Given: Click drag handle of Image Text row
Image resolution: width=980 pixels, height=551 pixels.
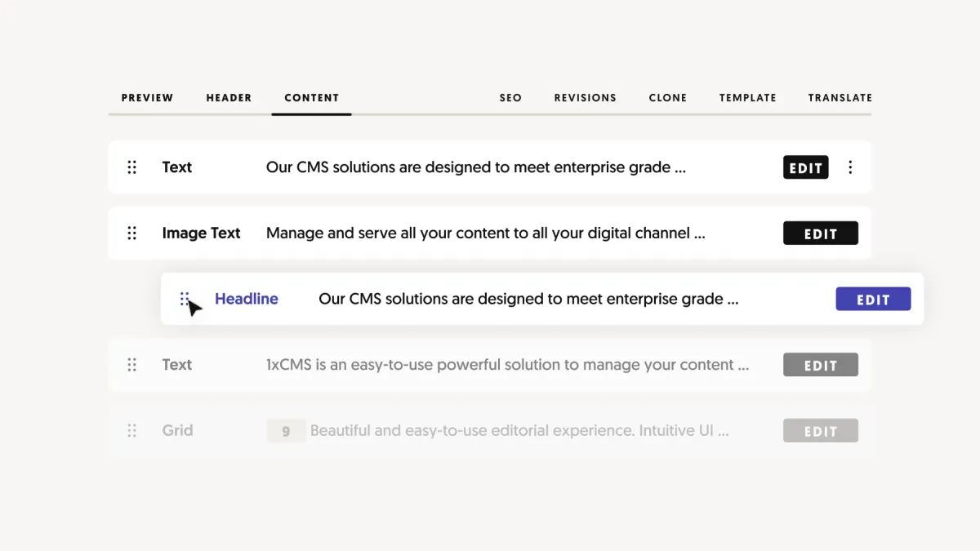Looking at the screenshot, I should tap(132, 233).
